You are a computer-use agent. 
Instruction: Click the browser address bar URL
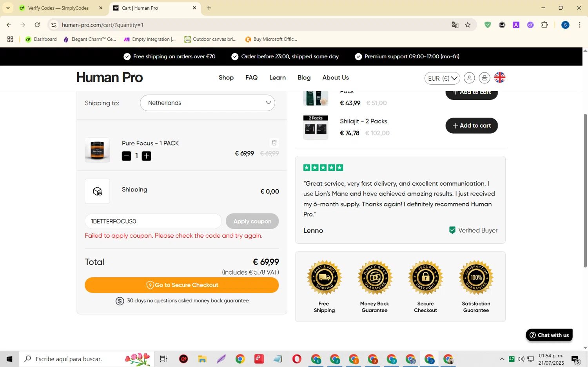pyautogui.click(x=103, y=25)
